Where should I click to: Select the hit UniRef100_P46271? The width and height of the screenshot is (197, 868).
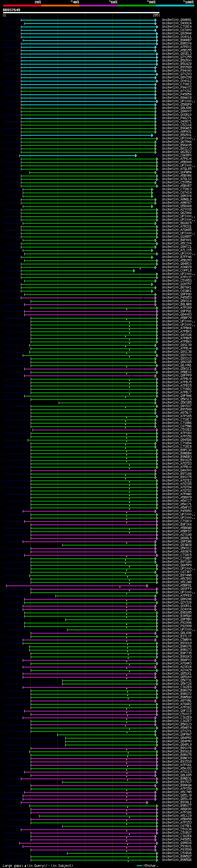point(176,118)
